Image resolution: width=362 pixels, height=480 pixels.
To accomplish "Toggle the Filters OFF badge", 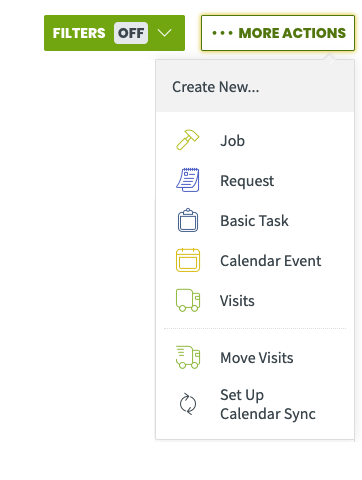I will tap(131, 33).
